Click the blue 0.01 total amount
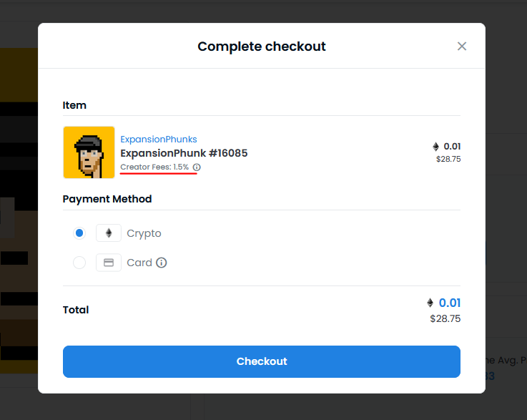 pyautogui.click(x=450, y=303)
